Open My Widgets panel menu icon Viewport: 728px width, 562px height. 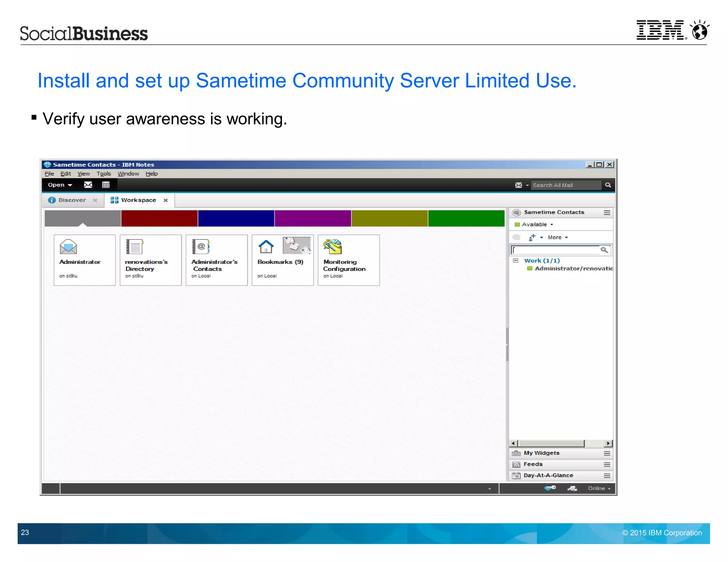click(607, 453)
